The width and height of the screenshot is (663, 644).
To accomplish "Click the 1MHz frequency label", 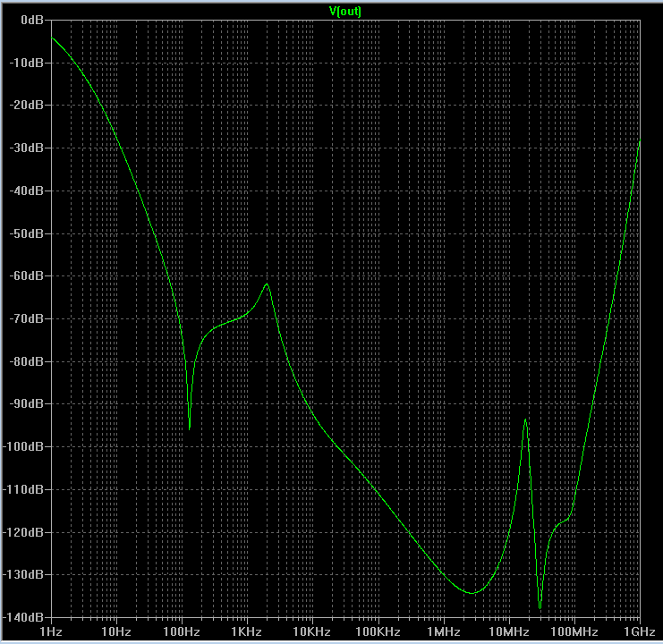I will [444, 631].
